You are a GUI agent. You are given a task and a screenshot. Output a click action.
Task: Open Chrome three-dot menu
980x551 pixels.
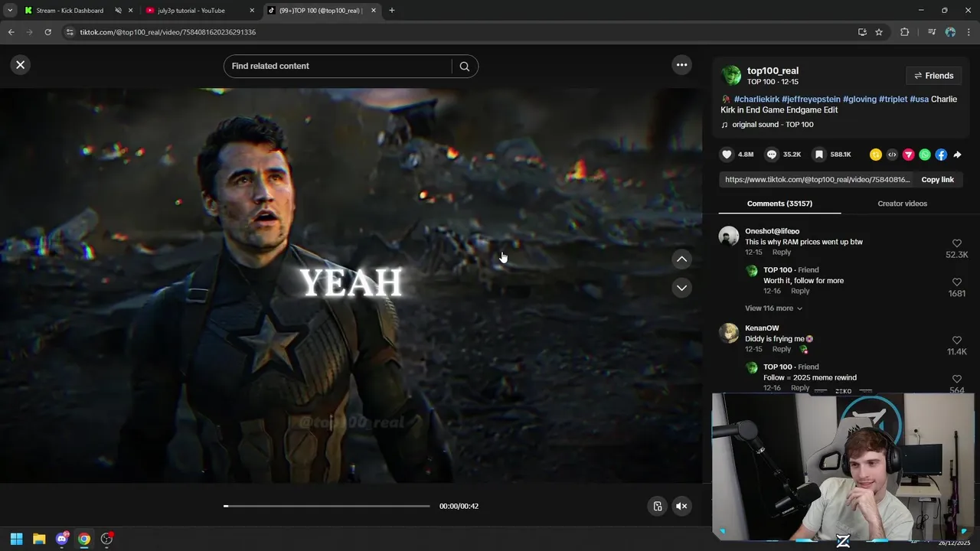click(x=969, y=32)
